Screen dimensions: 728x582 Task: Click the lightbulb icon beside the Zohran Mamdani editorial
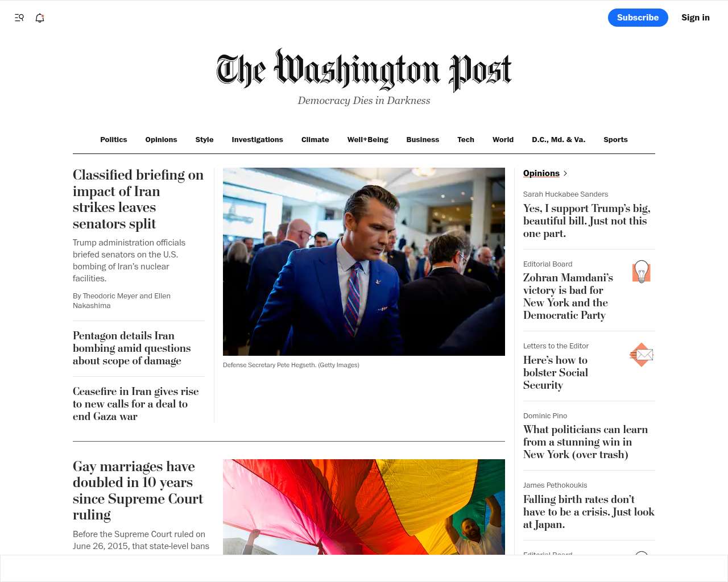pyautogui.click(x=642, y=272)
